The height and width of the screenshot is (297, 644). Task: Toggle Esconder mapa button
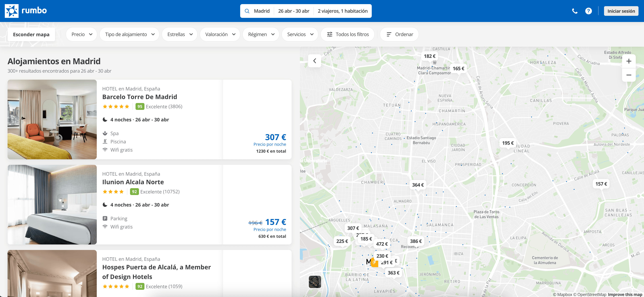coord(31,35)
